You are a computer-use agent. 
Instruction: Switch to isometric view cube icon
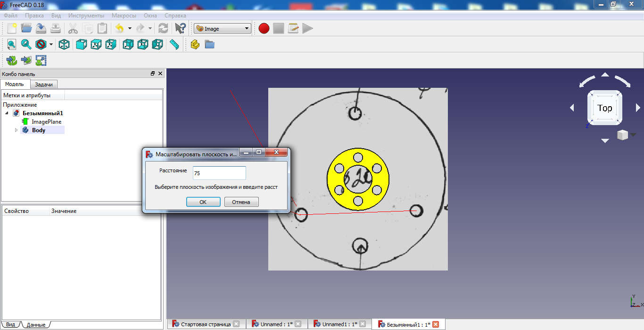64,44
